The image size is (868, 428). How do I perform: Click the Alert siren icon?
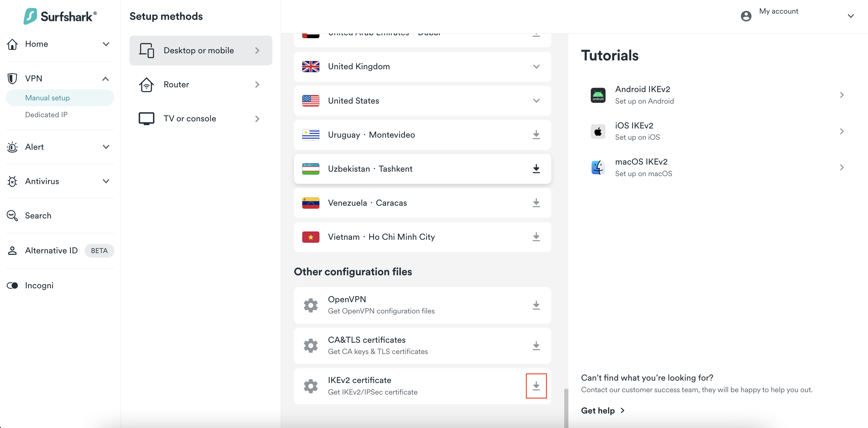click(x=12, y=147)
